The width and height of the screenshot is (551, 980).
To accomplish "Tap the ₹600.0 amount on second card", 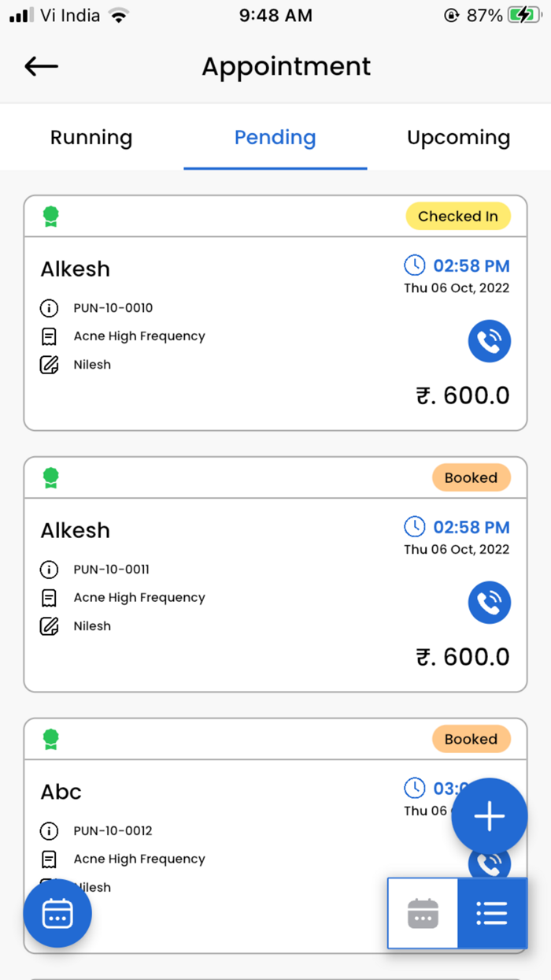I will tap(463, 657).
